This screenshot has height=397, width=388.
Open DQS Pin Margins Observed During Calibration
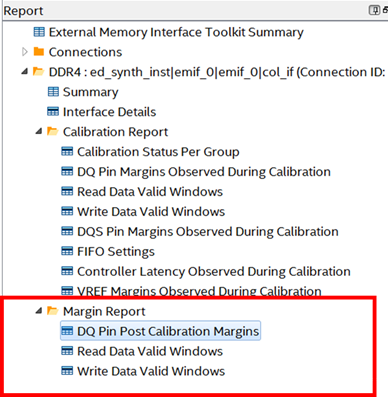208,231
